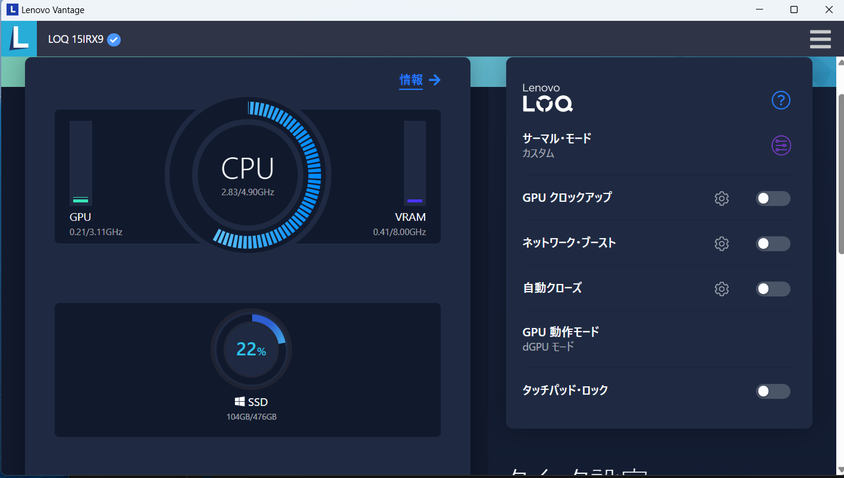Maximize the Lenovo Vantage window

click(794, 10)
